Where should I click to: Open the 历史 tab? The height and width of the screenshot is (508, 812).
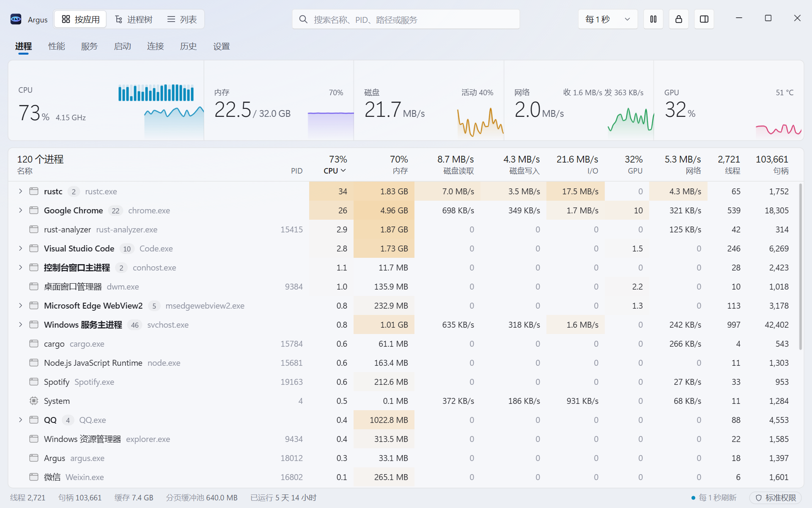tap(188, 46)
